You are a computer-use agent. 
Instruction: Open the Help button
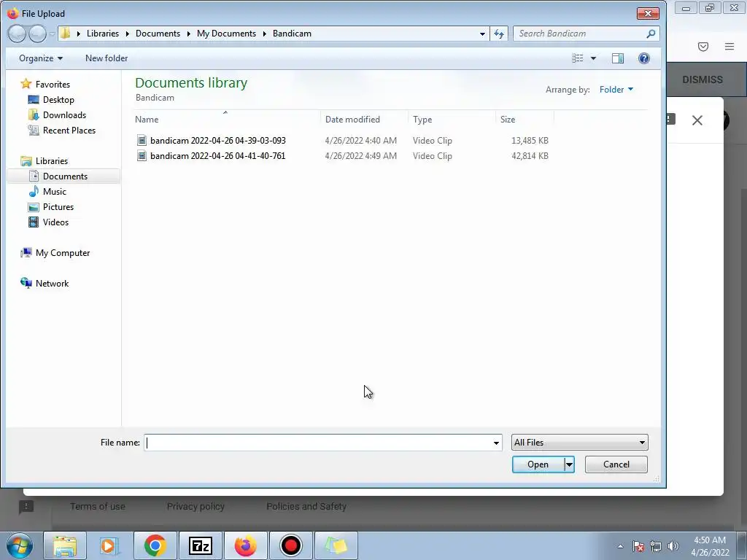(x=643, y=58)
